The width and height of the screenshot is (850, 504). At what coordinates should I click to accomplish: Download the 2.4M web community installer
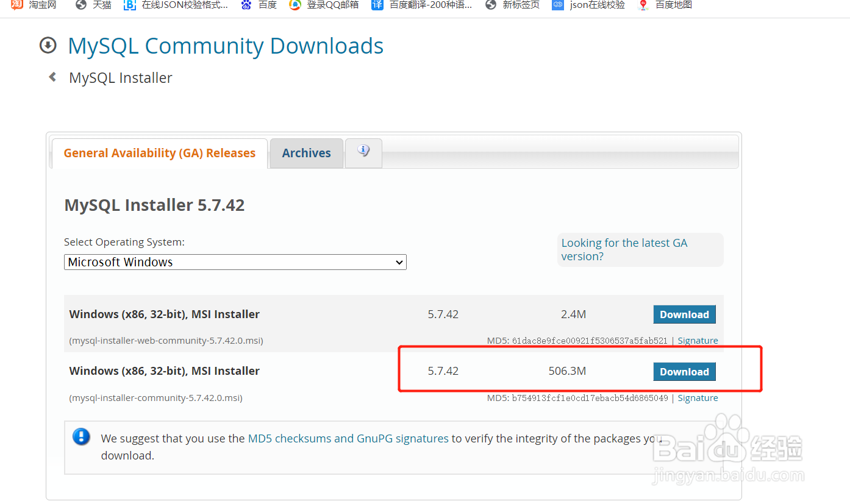click(684, 314)
